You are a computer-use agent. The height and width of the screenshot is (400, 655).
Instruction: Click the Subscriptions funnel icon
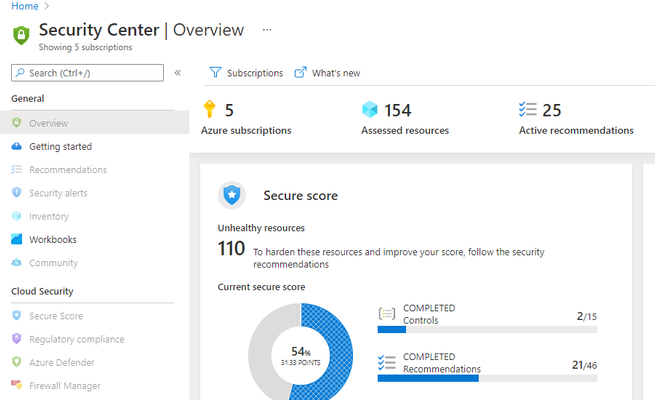(x=215, y=73)
